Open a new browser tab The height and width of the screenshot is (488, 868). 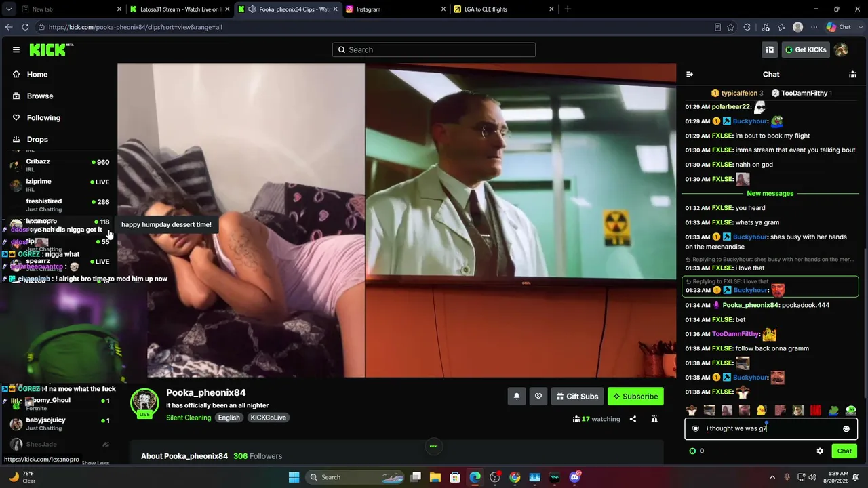coord(568,9)
